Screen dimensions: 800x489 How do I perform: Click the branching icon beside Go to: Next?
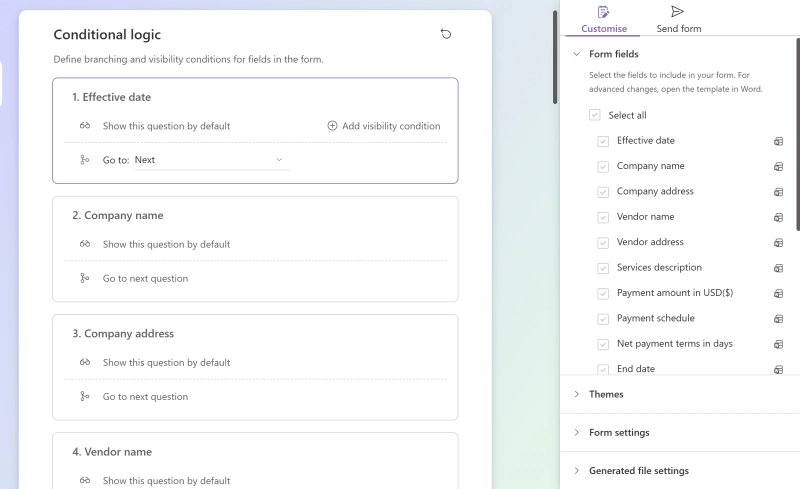point(85,160)
